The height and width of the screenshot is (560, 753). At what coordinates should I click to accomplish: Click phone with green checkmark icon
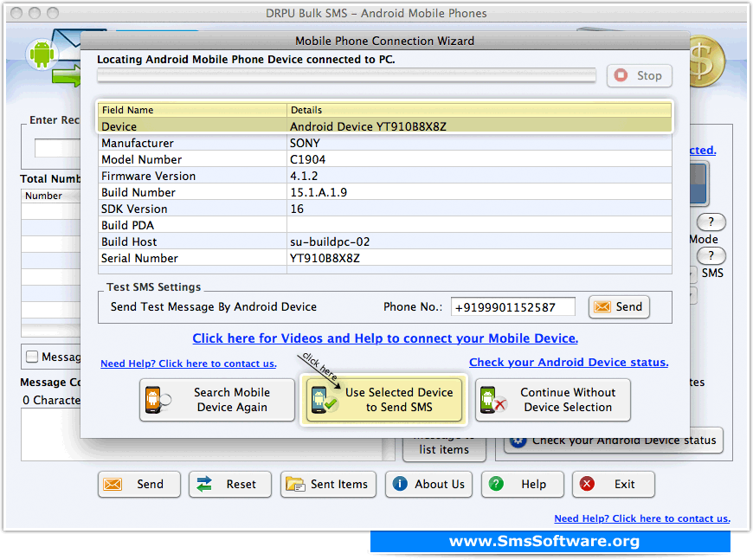(x=324, y=400)
